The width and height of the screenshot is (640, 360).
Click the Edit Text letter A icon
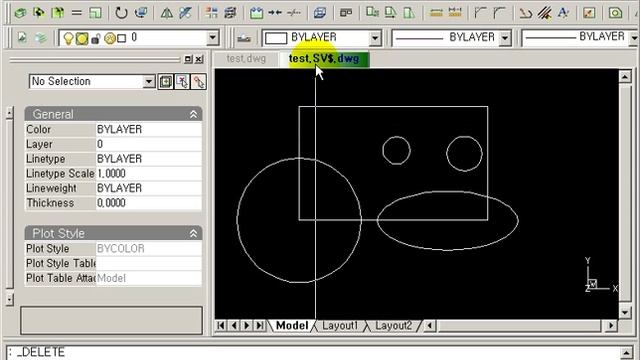(x=563, y=13)
